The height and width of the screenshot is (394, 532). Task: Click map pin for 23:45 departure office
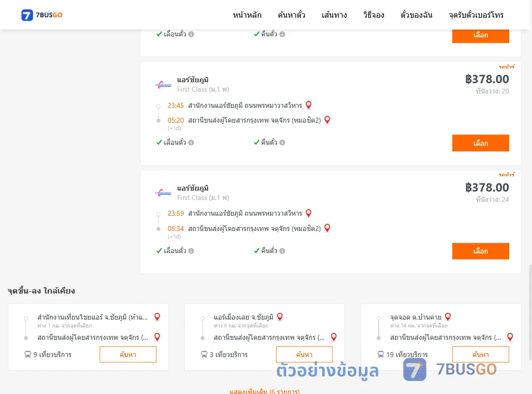click(308, 105)
